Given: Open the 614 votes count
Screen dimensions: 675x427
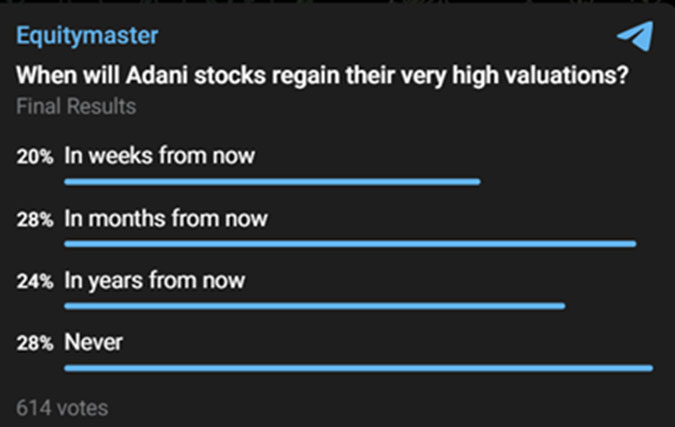Looking at the screenshot, I should (62, 408).
